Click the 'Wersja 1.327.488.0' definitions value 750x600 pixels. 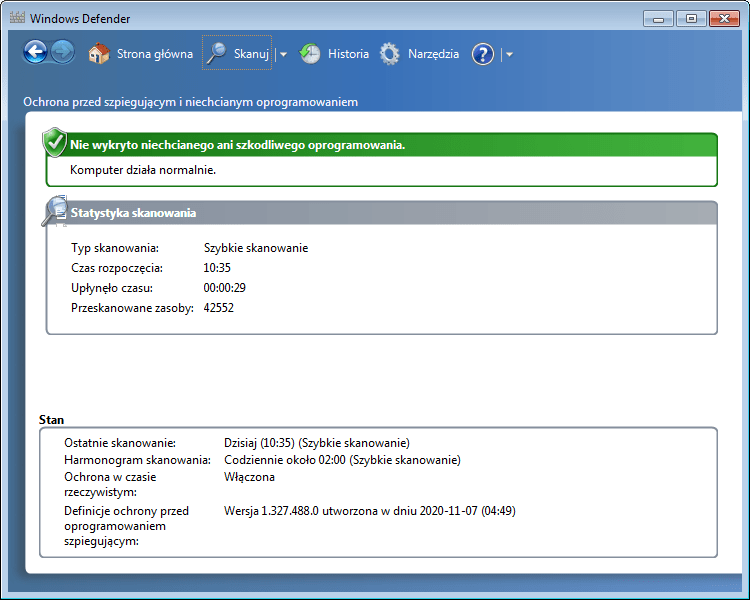tap(370, 511)
